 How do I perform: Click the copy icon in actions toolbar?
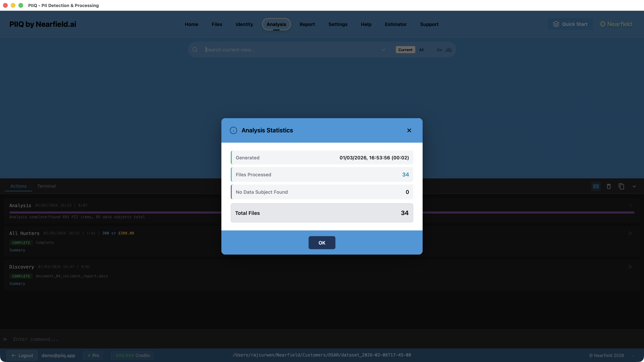tap(622, 186)
